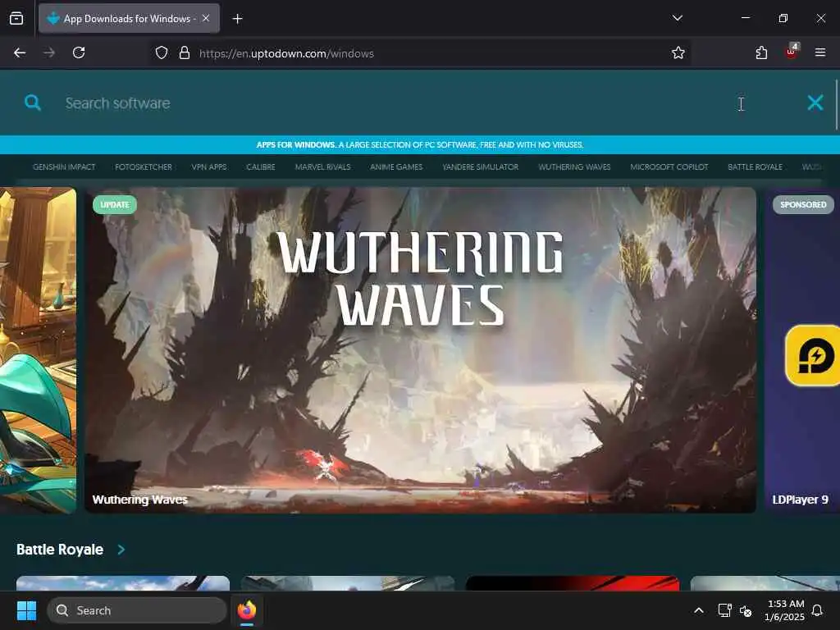Show hidden system tray icons
This screenshot has height=630, width=840.
(x=699, y=610)
